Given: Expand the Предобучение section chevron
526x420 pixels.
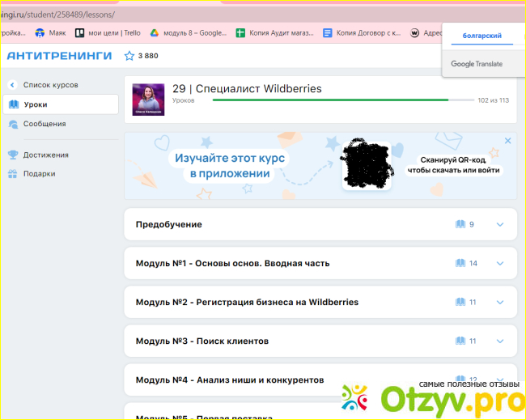Looking at the screenshot, I should (499, 224).
